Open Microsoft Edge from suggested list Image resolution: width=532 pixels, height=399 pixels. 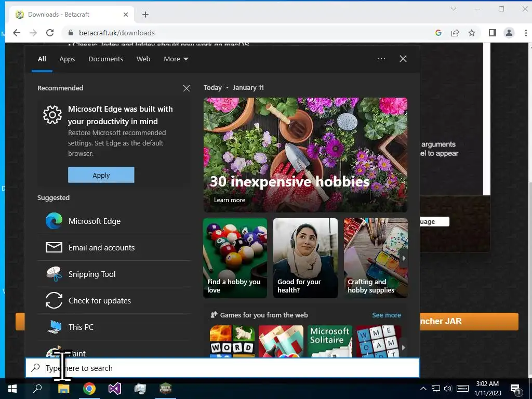[114, 221]
